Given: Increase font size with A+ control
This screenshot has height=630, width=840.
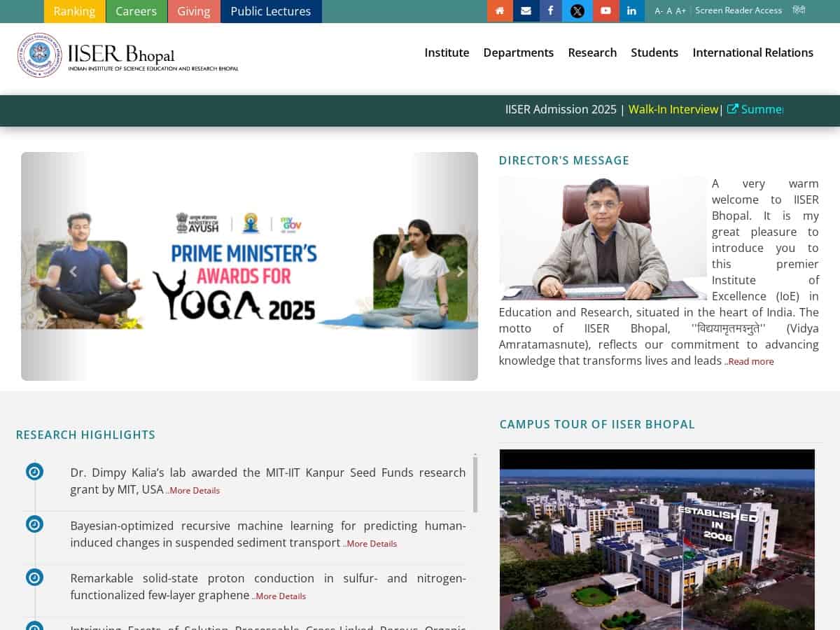Looking at the screenshot, I should (x=680, y=10).
